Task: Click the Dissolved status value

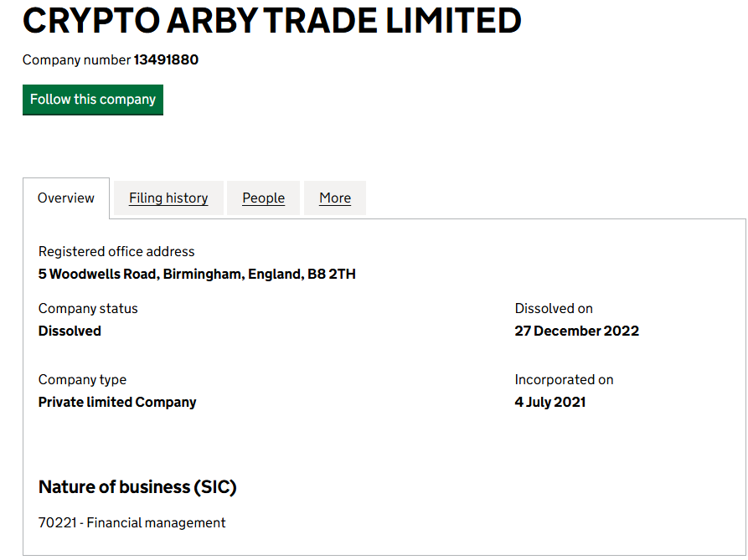Action: (x=70, y=331)
